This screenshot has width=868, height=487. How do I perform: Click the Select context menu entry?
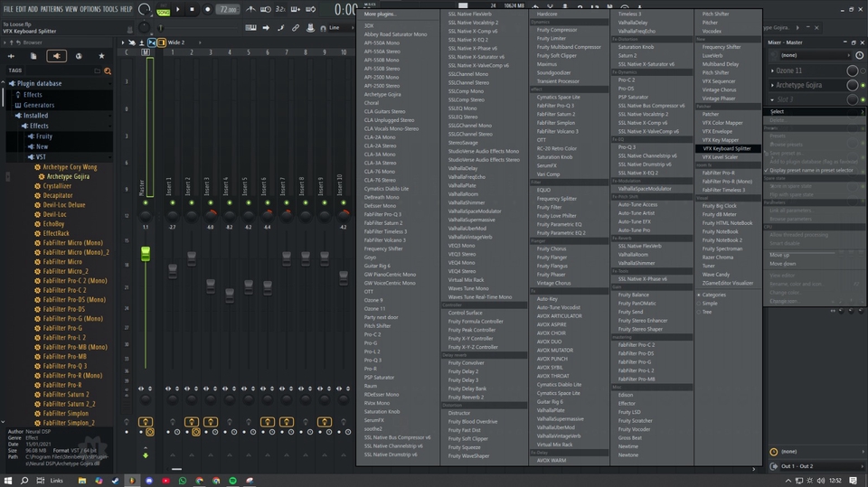815,111
